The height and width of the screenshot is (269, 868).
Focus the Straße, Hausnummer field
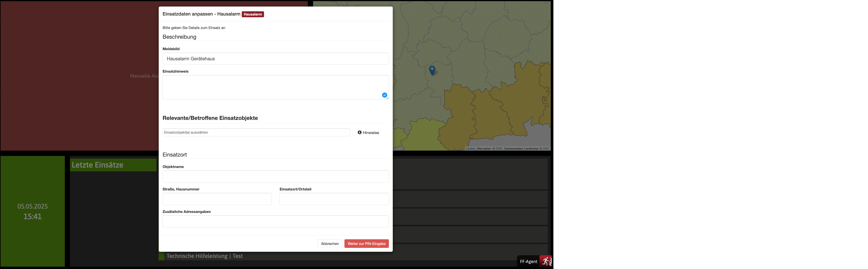217,199
